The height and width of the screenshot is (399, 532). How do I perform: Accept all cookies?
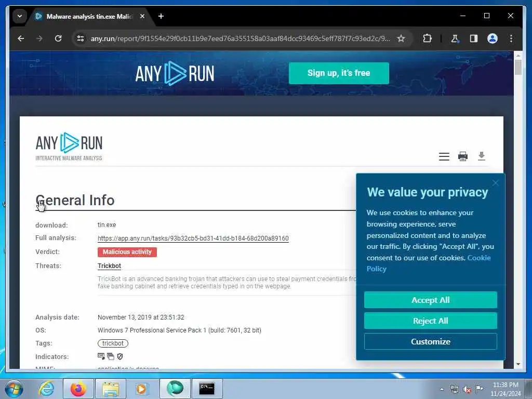click(431, 300)
